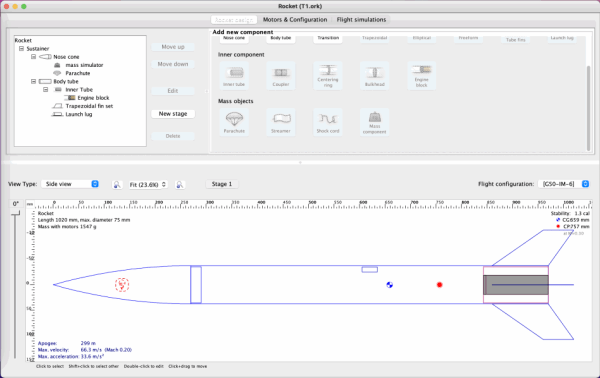Add a Nose cone component
600x378 pixels.
[x=234, y=38]
